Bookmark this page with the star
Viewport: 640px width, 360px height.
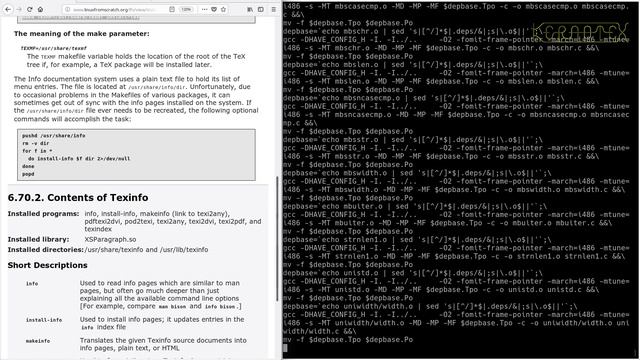[224, 9]
